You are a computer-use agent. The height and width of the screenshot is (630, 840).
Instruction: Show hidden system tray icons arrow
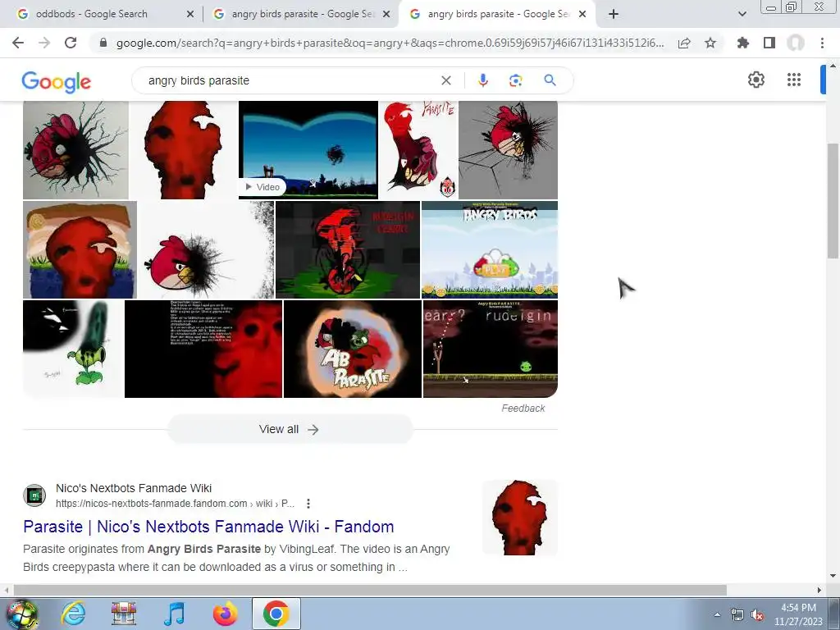pos(717,614)
